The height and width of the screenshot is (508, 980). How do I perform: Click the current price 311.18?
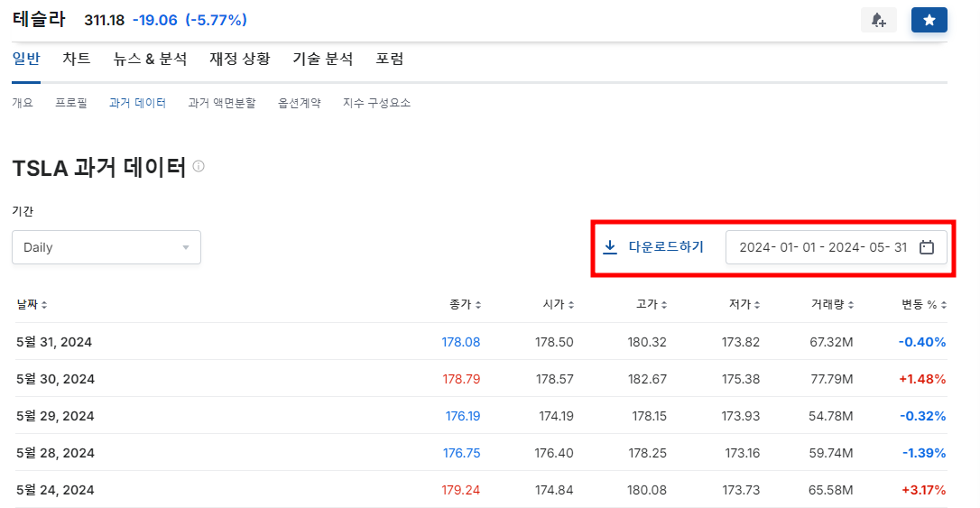pos(105,20)
